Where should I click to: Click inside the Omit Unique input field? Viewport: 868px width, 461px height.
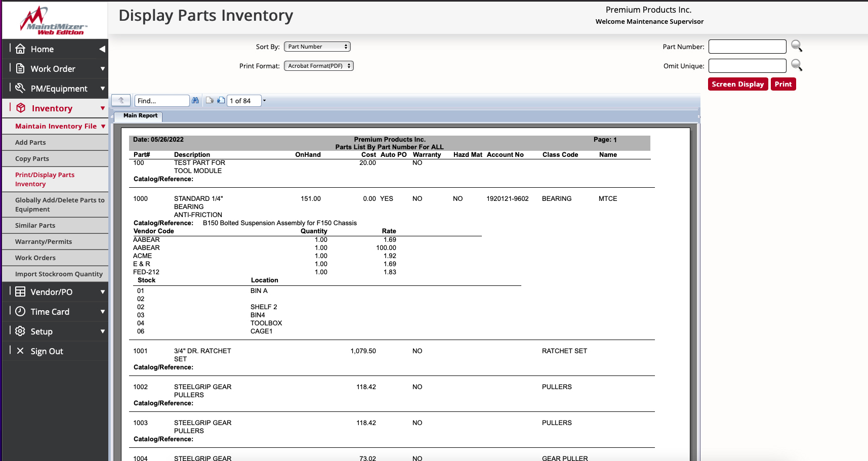pyautogui.click(x=747, y=65)
